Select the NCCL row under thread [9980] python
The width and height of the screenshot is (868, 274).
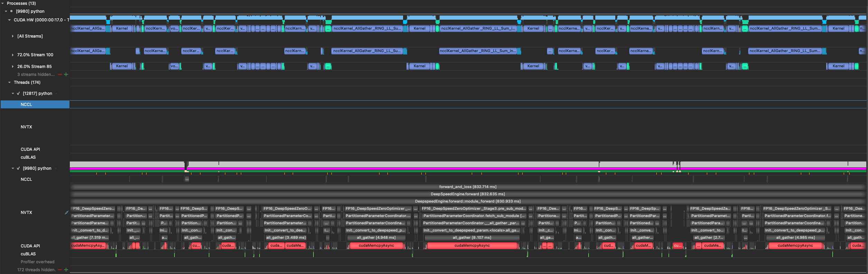coord(26,179)
